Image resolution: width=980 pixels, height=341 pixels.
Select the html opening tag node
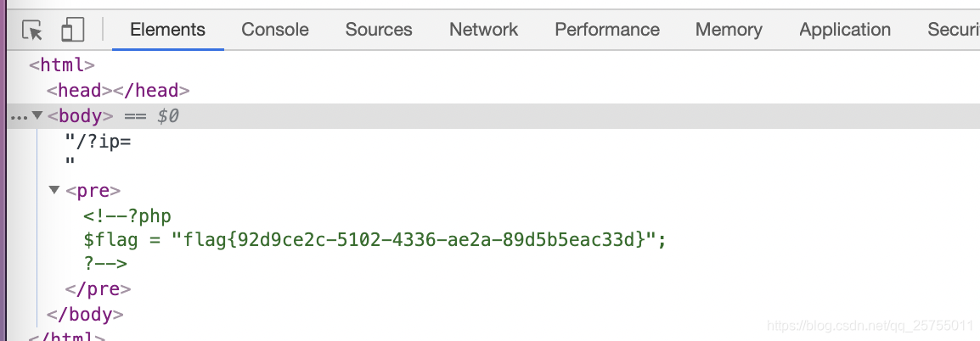pos(62,64)
